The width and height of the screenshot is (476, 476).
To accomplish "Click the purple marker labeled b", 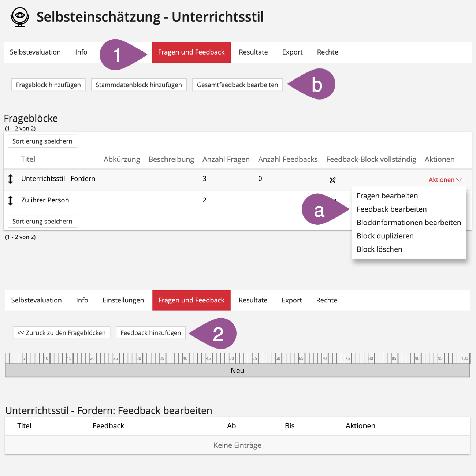I will click(316, 84).
